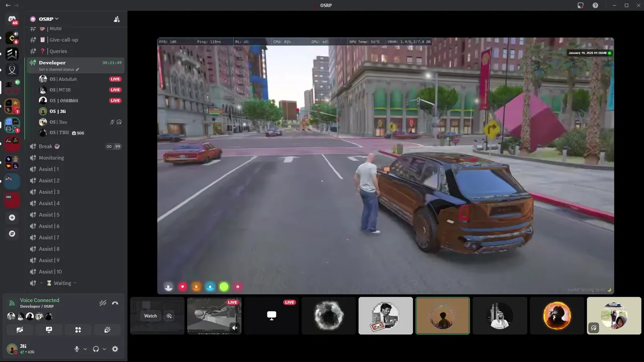Open the Activities launcher button
644x362 pixels.
(78, 330)
